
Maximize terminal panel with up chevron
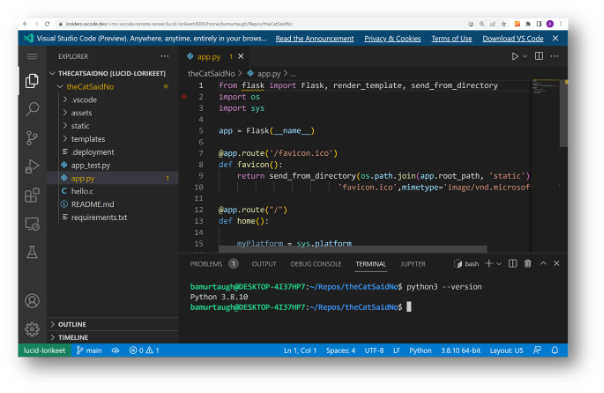pos(543,264)
